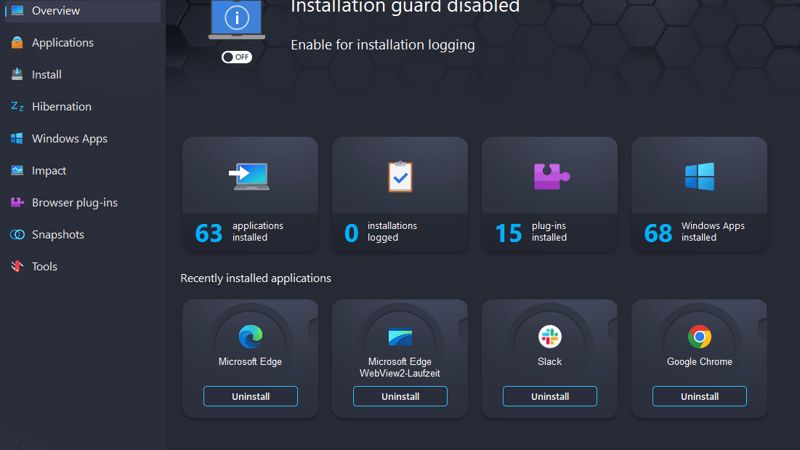Click the 'Slack' app name label
This screenshot has height=450, width=800.
[549, 361]
